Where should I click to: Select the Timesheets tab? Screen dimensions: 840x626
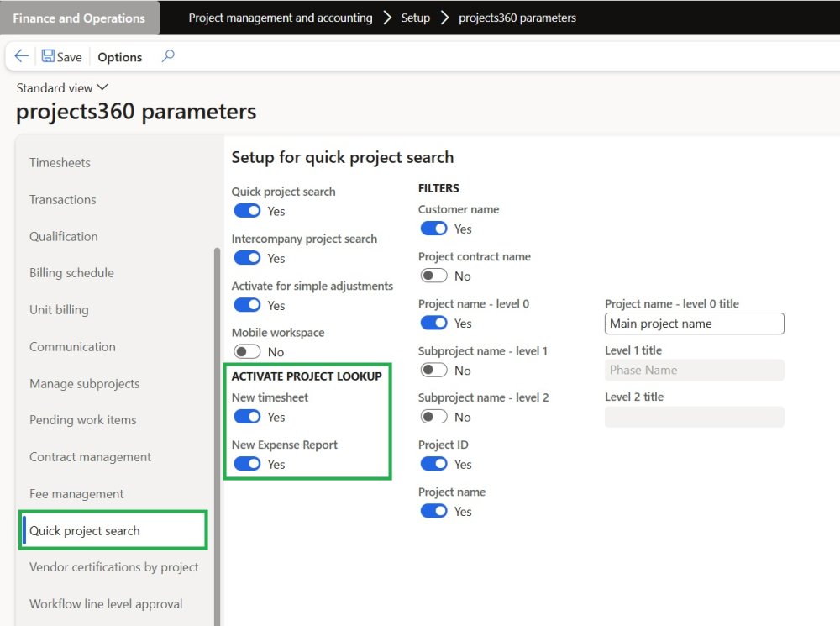[60, 162]
